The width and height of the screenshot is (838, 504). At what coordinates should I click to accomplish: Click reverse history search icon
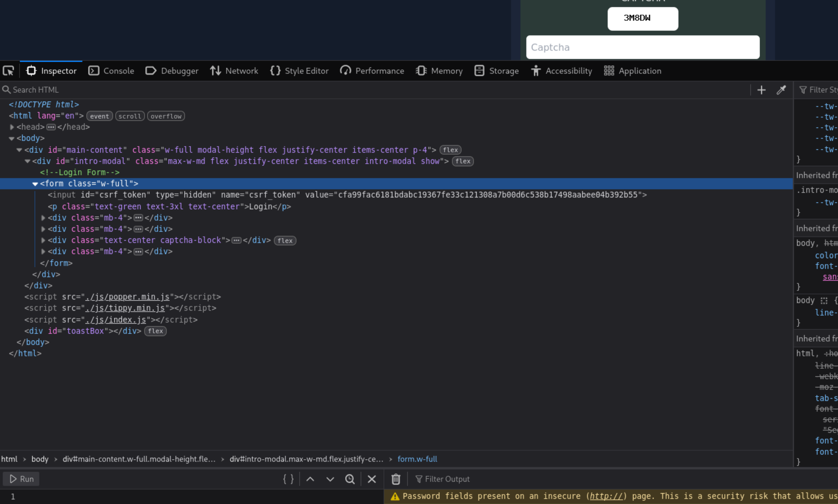pos(350,479)
